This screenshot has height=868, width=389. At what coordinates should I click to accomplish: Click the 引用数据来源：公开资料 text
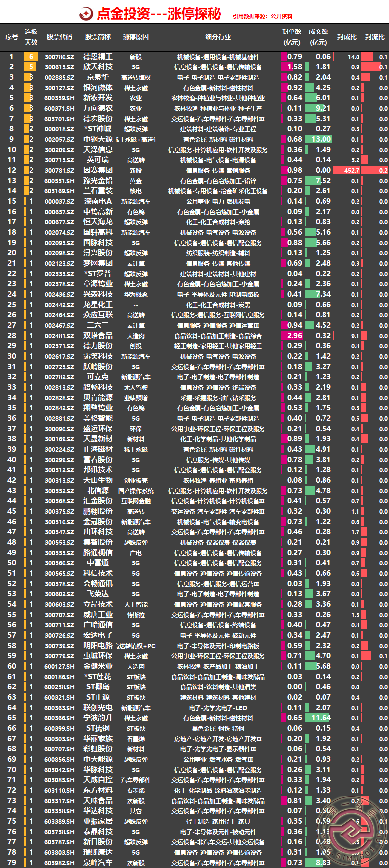262,16
